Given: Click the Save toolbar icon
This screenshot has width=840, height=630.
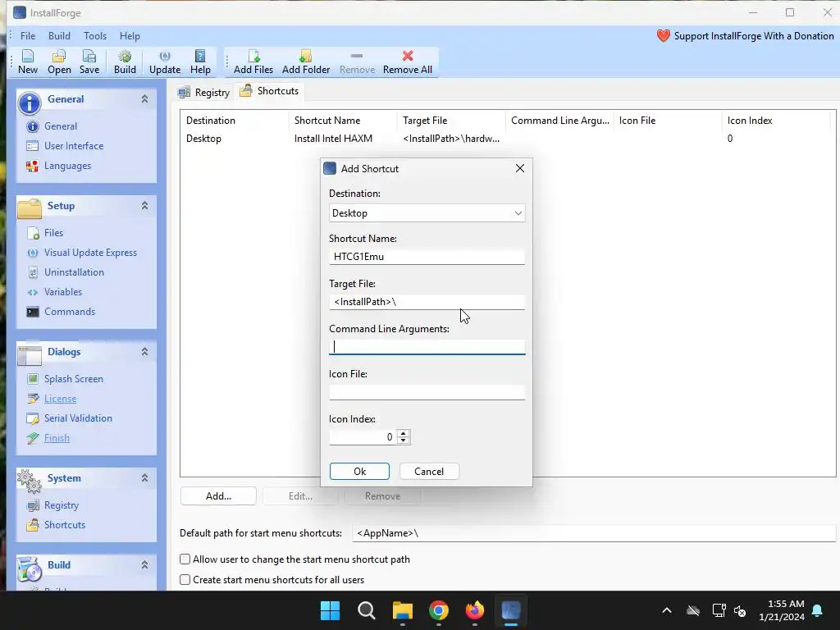Looking at the screenshot, I should point(89,62).
